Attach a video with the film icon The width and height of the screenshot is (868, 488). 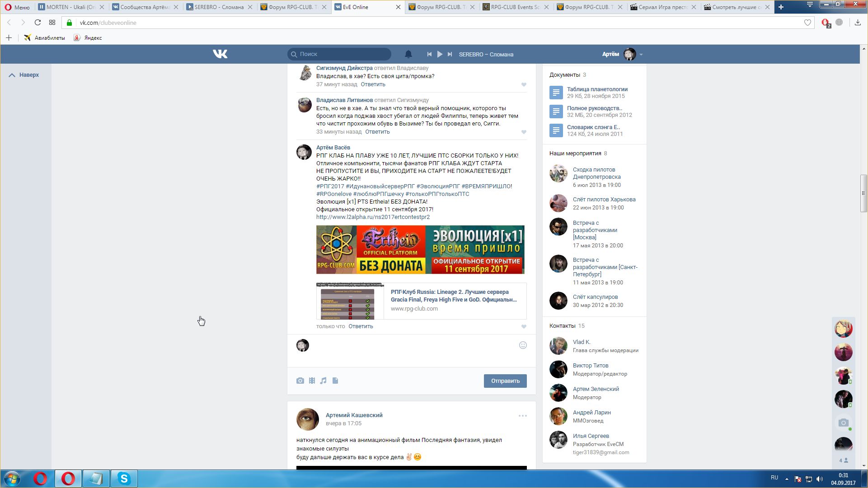(x=312, y=381)
